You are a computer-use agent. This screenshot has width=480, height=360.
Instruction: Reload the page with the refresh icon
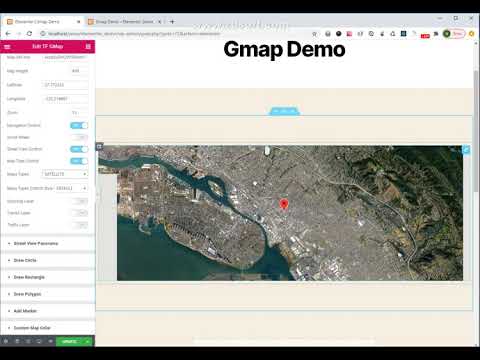[29, 34]
